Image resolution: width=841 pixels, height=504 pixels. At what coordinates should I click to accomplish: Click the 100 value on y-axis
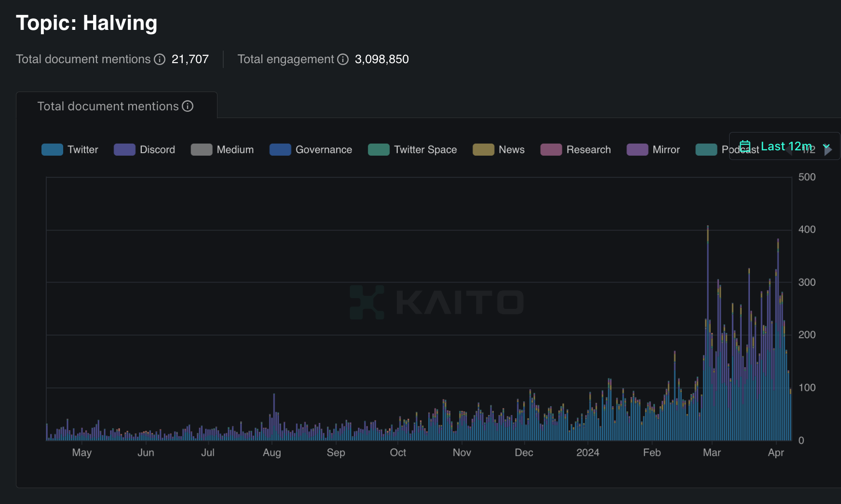807,387
